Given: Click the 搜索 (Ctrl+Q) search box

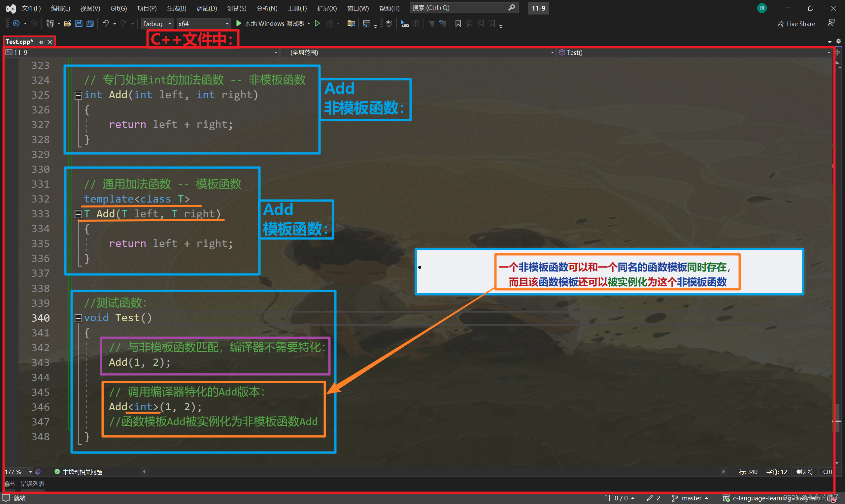Looking at the screenshot, I should [x=464, y=8].
